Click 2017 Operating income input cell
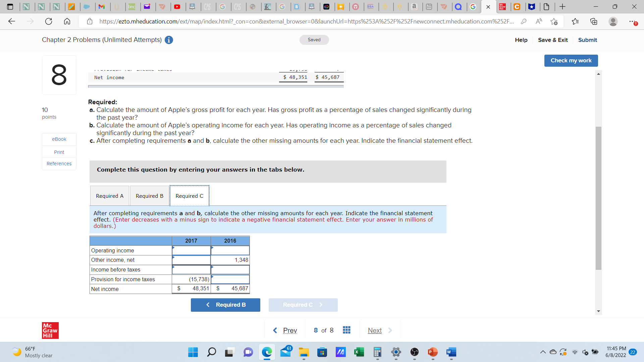The height and width of the screenshot is (362, 644). (x=191, y=250)
